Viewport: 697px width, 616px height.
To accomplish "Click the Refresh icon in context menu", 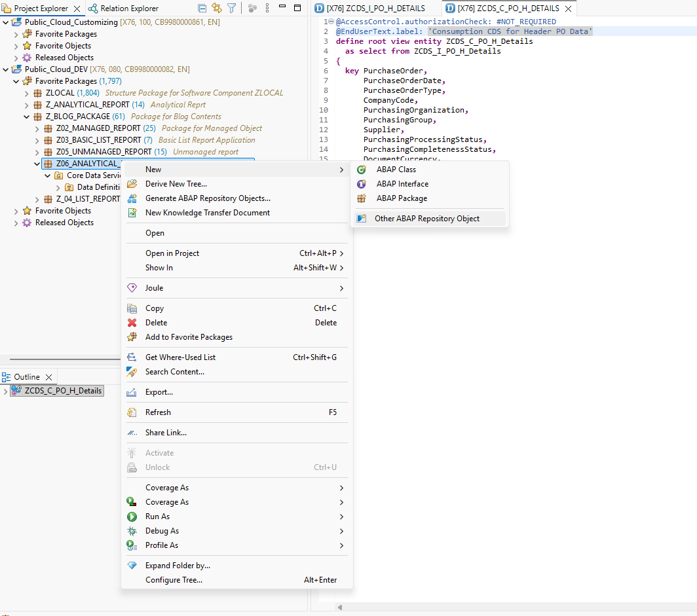I will pos(132,412).
